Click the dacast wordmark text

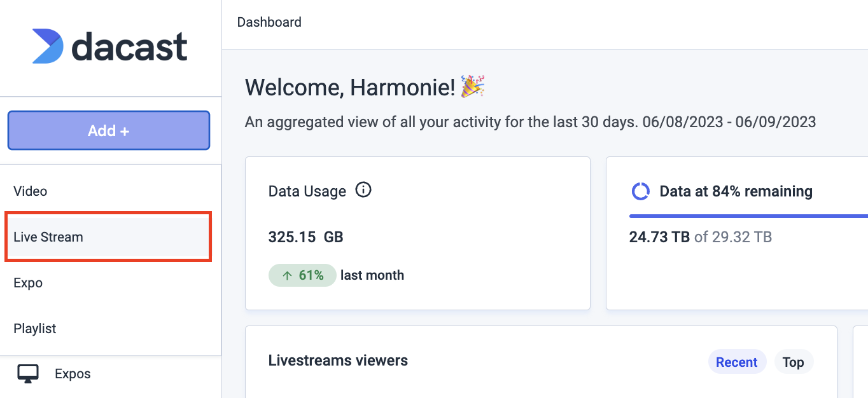pos(129,46)
